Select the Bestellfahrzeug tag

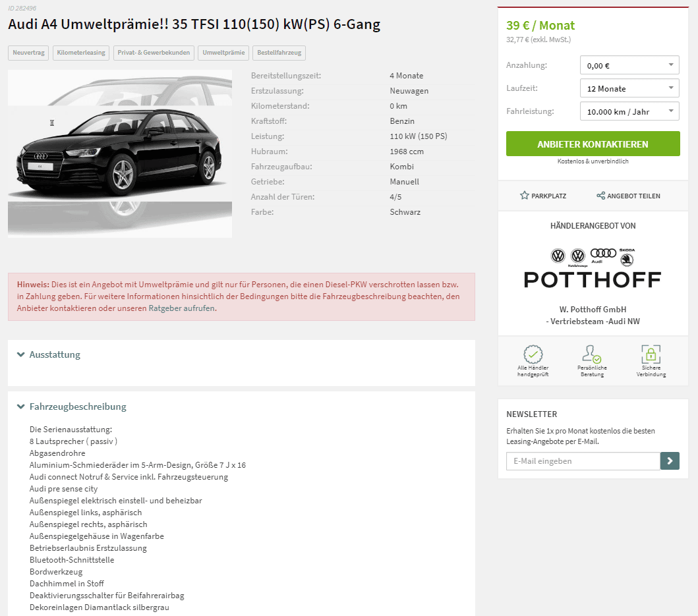point(279,53)
